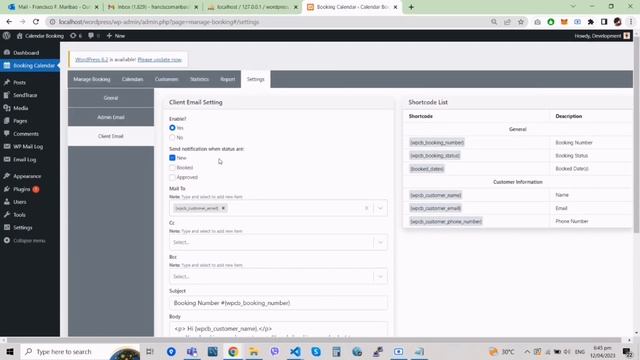Open Chrome menu three dots
This screenshot has height=360, width=640.
point(631,22)
